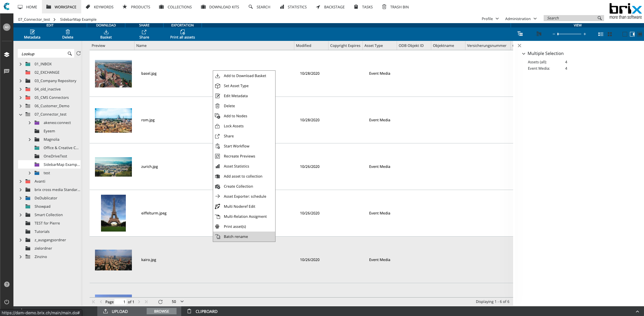Close the Multiple Selection side panel

519,46
